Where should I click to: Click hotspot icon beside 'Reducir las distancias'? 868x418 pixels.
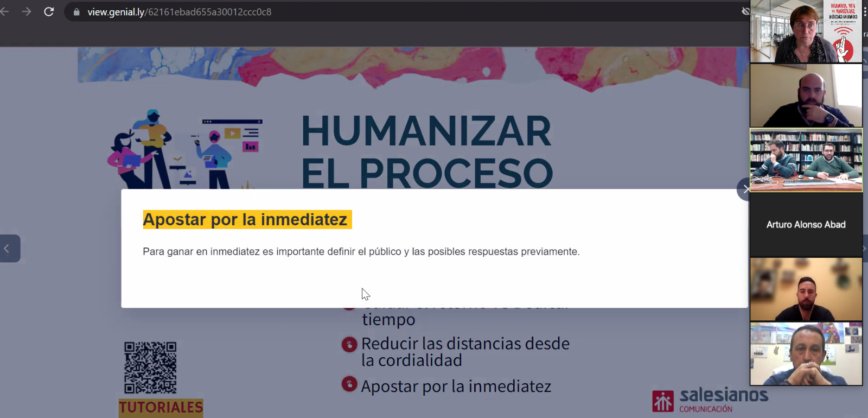tap(349, 344)
